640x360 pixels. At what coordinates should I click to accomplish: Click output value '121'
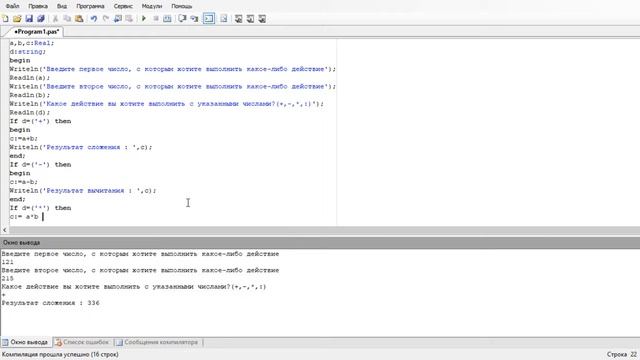tap(7, 262)
